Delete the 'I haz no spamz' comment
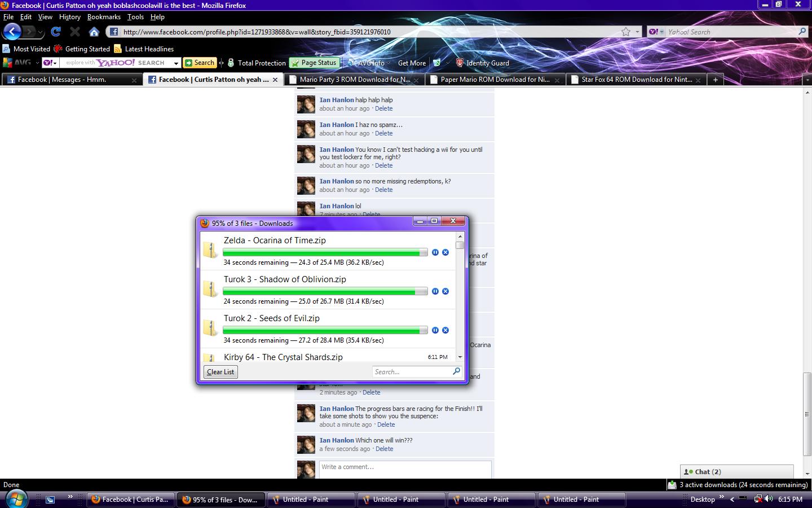 click(384, 133)
